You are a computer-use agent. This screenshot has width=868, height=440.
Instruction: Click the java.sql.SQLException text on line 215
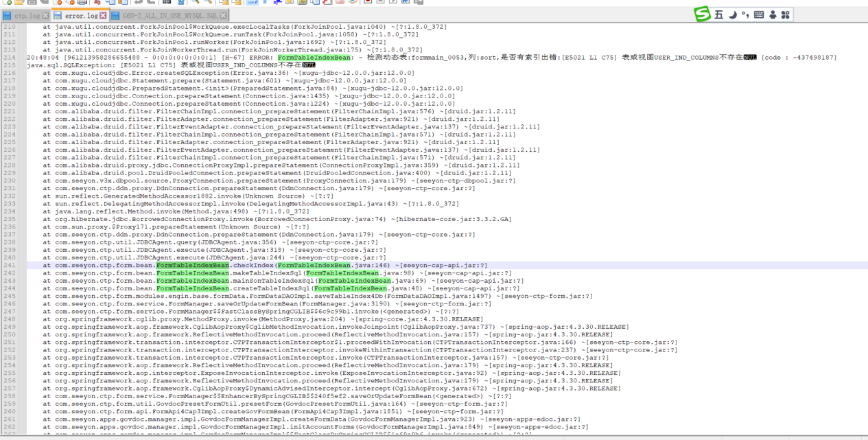click(69, 65)
